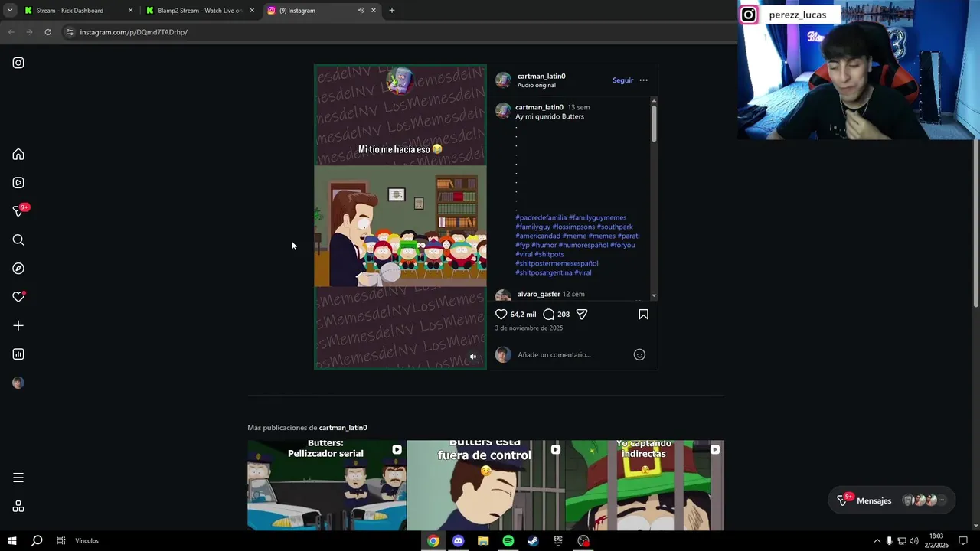Toggle the video sound speaker icon

click(472, 357)
